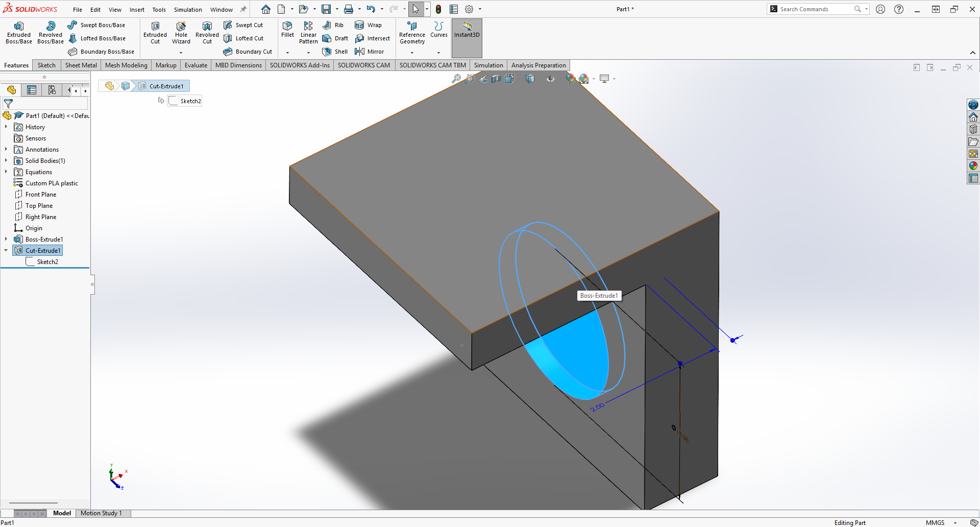Open the Fillet dropdown arrow
Viewport: 980px width, 527px height.
[x=287, y=53]
